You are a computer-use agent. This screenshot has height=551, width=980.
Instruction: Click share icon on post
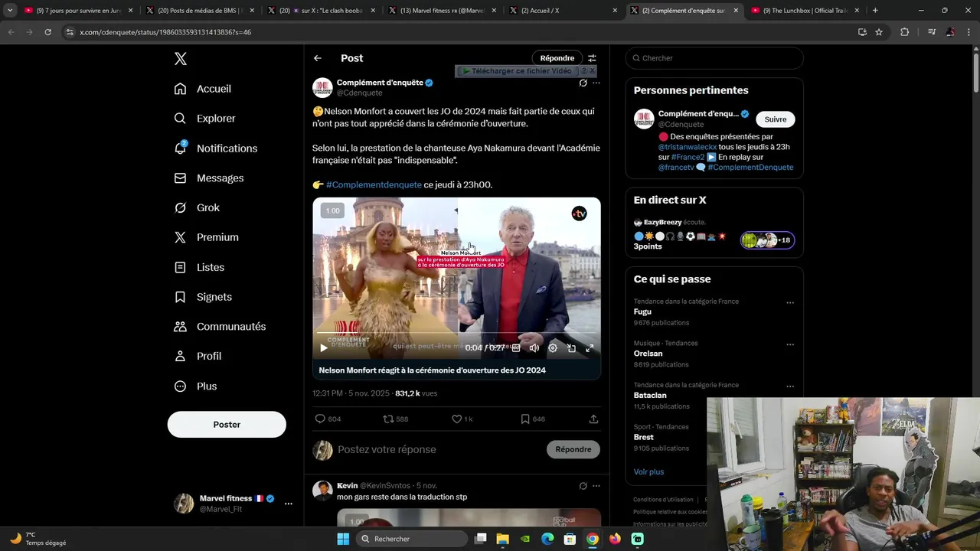click(x=593, y=419)
